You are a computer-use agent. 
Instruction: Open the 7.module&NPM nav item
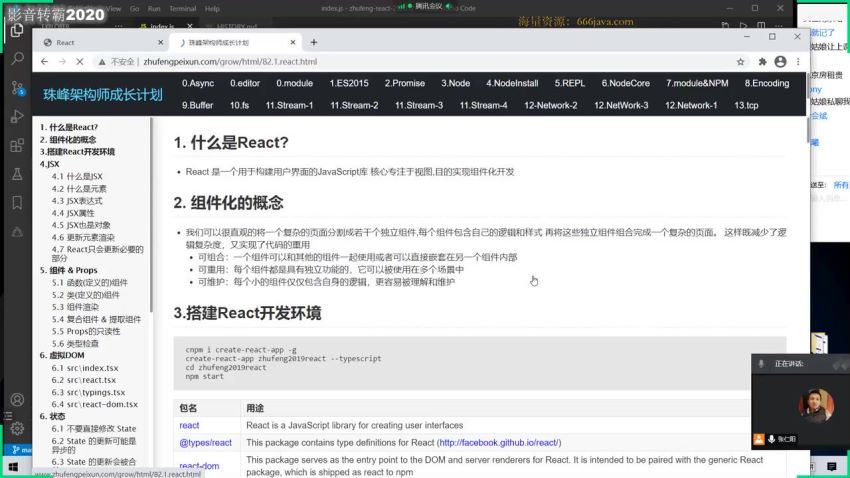(x=697, y=83)
